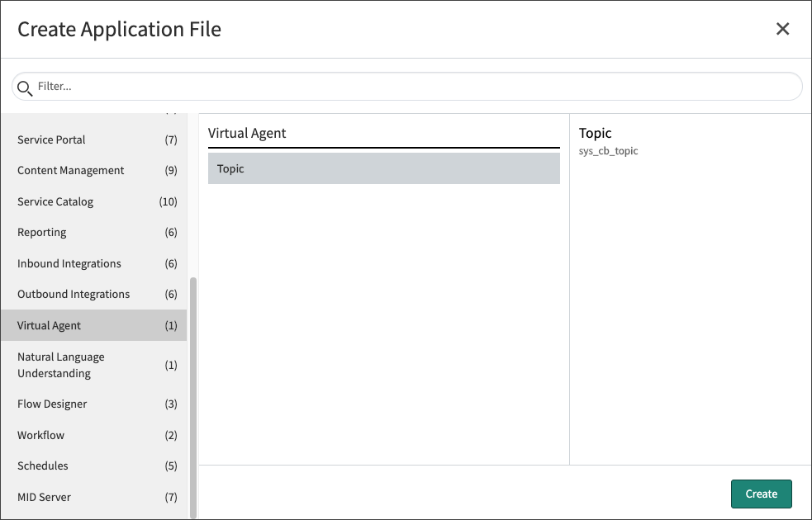Open the Reporting category
This screenshot has width=812, height=520.
coord(41,232)
